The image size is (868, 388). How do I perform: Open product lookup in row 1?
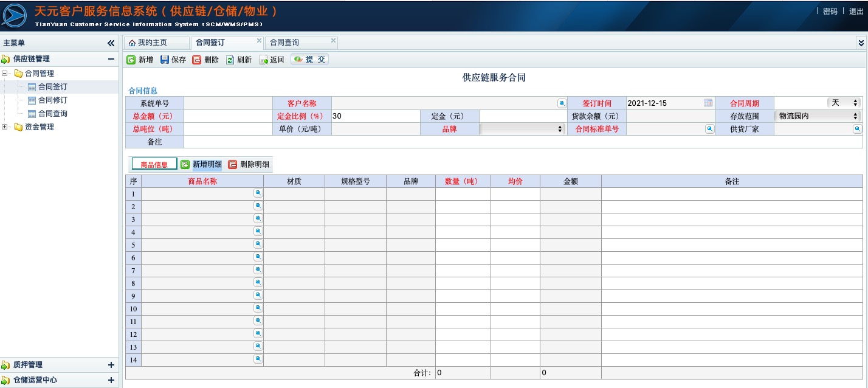click(x=258, y=193)
